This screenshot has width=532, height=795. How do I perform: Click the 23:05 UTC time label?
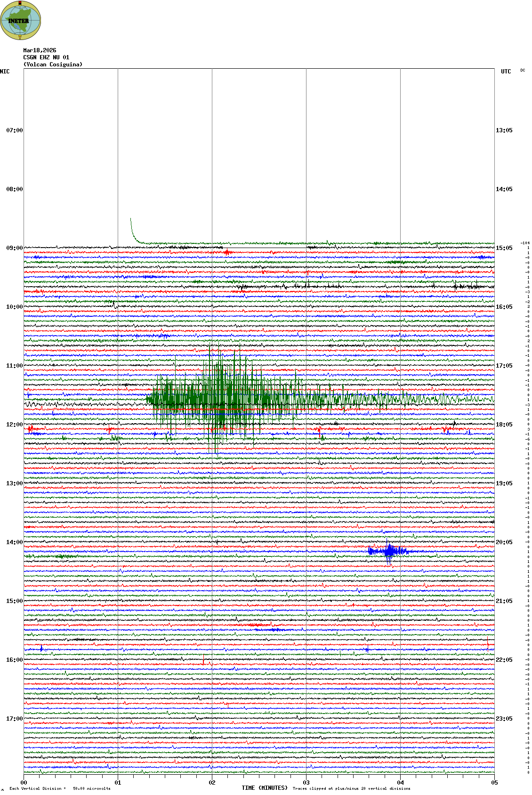(x=504, y=719)
